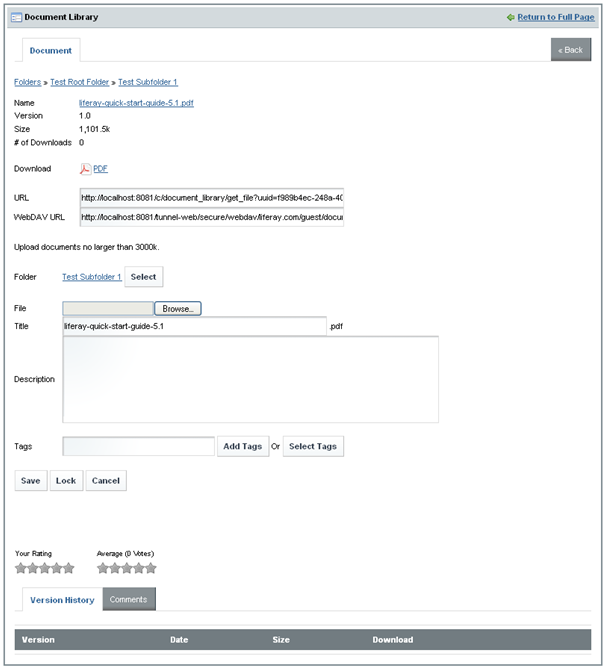
Task: Select the Document tab
Action: (x=50, y=50)
